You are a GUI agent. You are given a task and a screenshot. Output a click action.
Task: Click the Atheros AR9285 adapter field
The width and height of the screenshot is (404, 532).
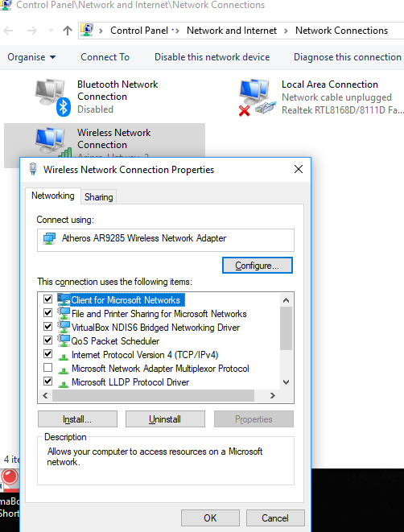[x=166, y=240]
